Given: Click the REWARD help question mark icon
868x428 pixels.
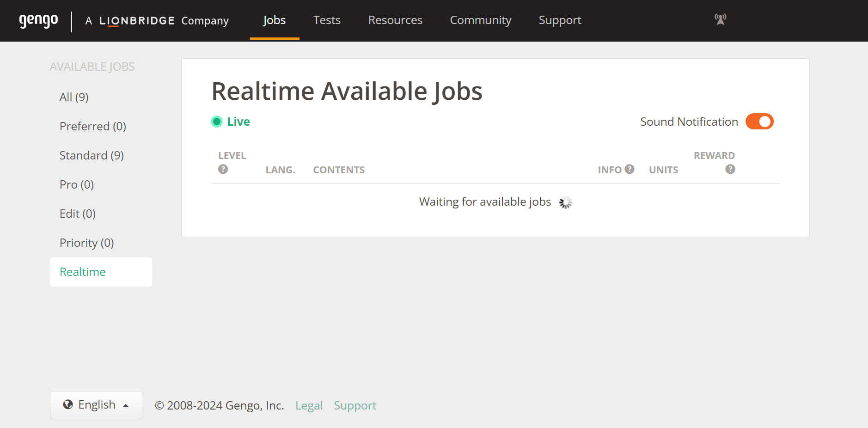Looking at the screenshot, I should [x=730, y=169].
